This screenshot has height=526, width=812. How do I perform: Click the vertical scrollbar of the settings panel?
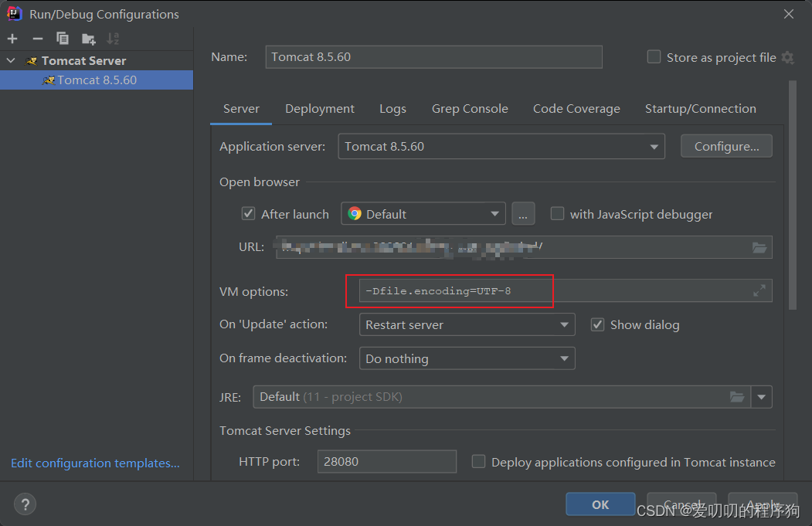point(793,195)
